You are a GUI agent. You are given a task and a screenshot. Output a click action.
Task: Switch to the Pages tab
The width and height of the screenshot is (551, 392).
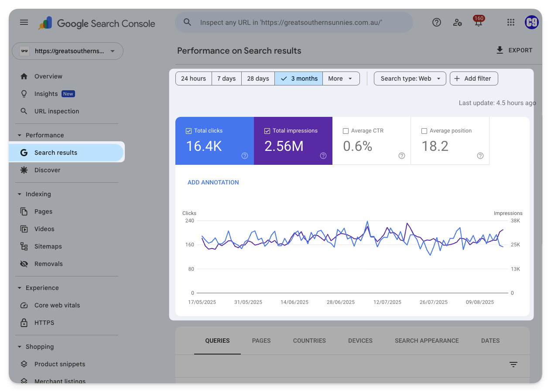[x=261, y=341]
